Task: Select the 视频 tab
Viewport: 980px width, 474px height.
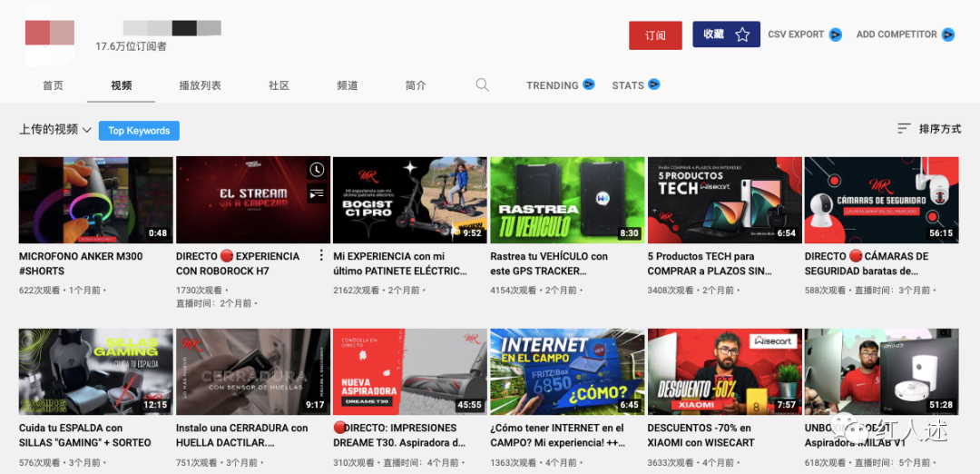Action: tap(122, 85)
